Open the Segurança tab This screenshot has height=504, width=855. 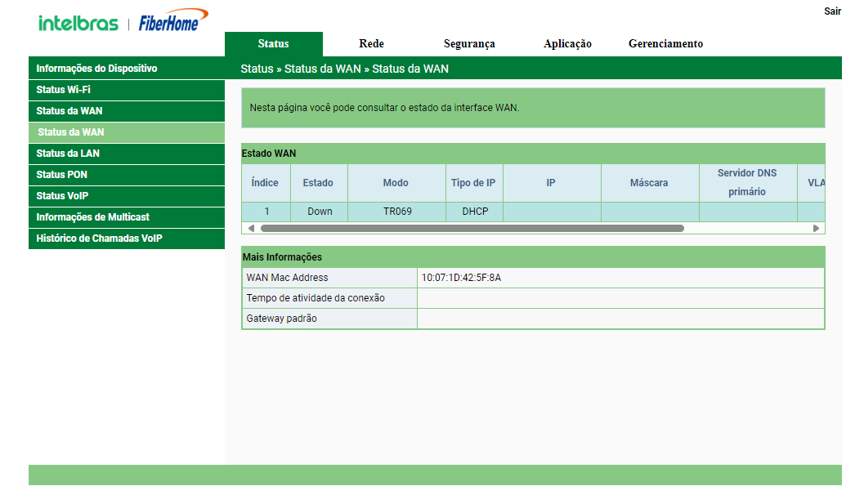(x=469, y=44)
